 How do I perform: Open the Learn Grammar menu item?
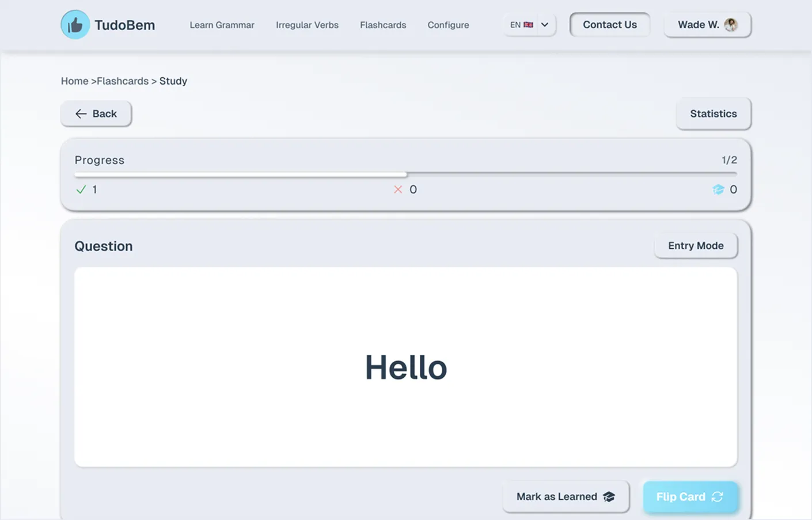(x=222, y=25)
